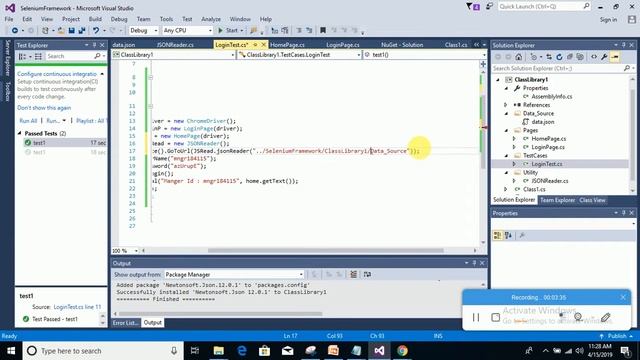
Task: Toggle Alphabetical sort in Properties panel
Action: (x=508, y=236)
